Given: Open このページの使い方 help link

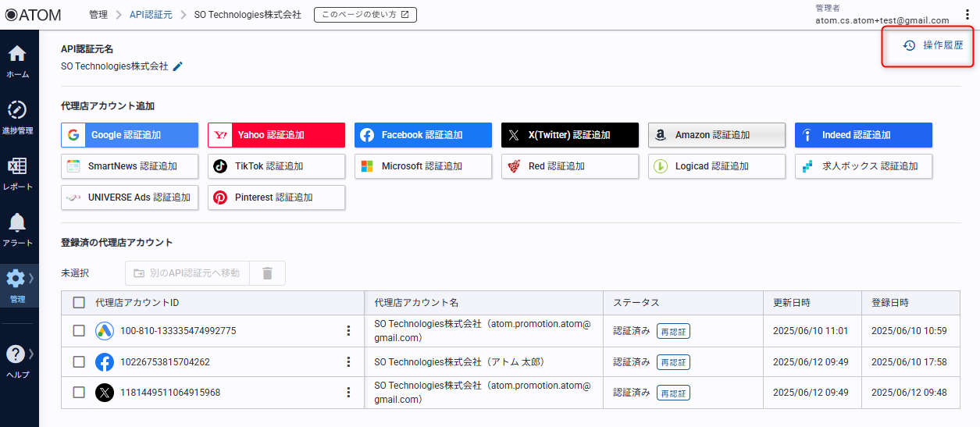Looking at the screenshot, I should [365, 15].
